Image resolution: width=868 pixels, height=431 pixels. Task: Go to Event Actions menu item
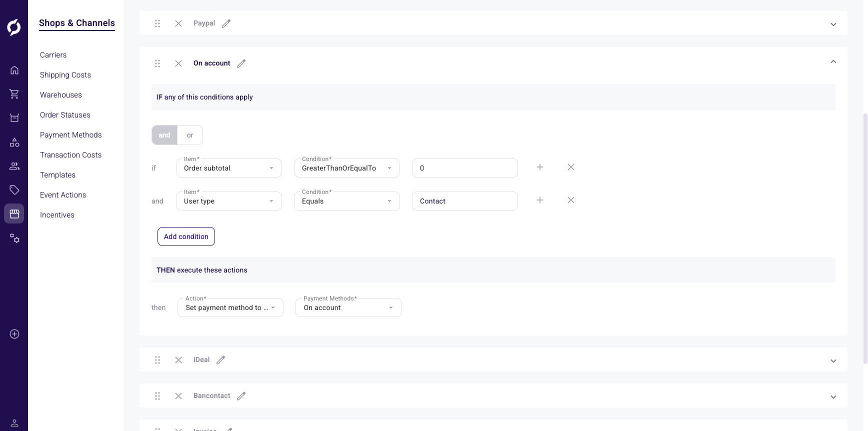pyautogui.click(x=63, y=195)
